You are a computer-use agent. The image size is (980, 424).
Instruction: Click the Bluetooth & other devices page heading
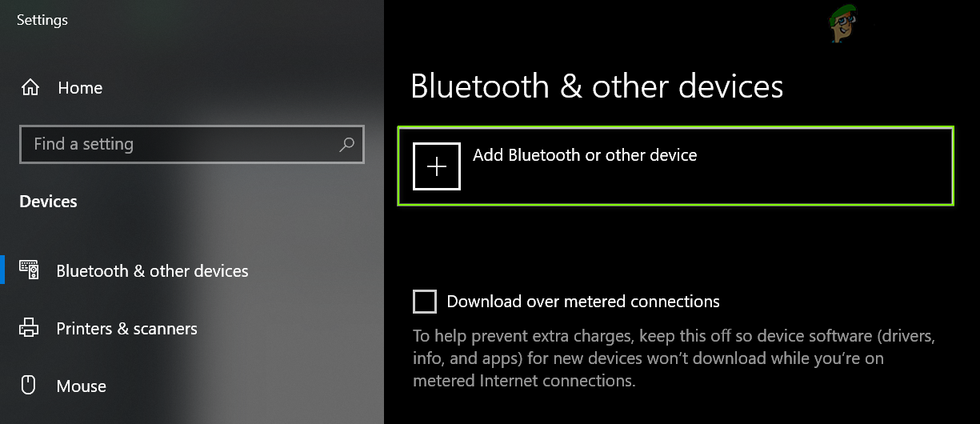point(597,86)
